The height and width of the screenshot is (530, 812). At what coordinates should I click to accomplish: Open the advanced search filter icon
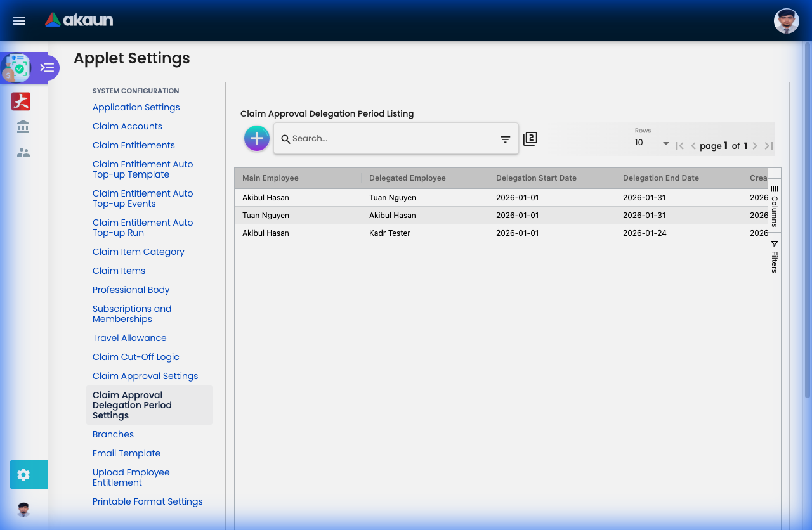click(x=505, y=139)
